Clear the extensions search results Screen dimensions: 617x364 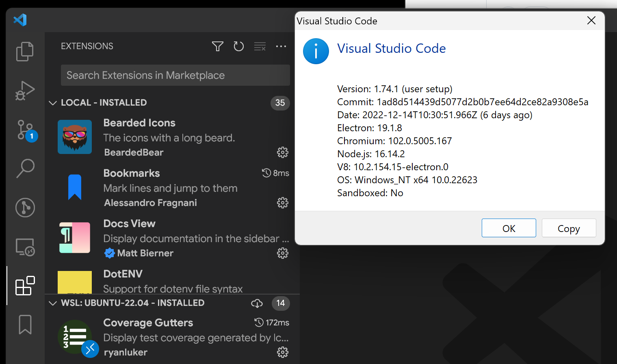coord(260,46)
